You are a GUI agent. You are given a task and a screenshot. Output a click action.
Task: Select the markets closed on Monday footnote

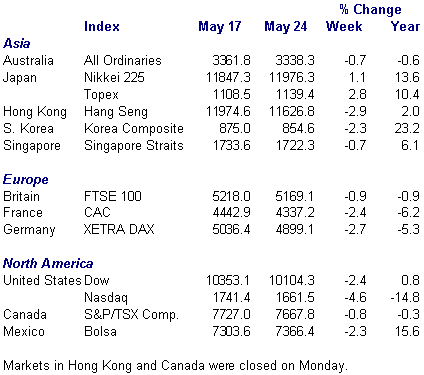point(175,366)
